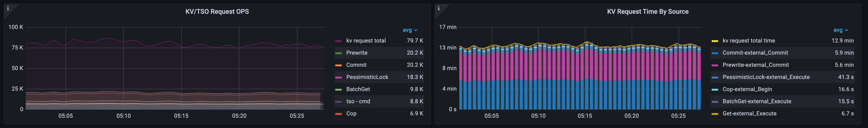Toggle PessimisticLock series in legend
The width and height of the screenshot is (868, 128).
coord(367,77)
